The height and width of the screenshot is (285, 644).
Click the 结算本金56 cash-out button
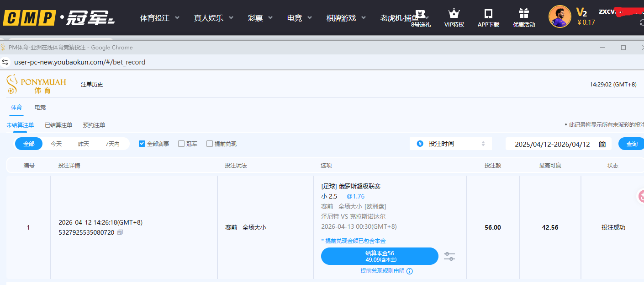380,256
